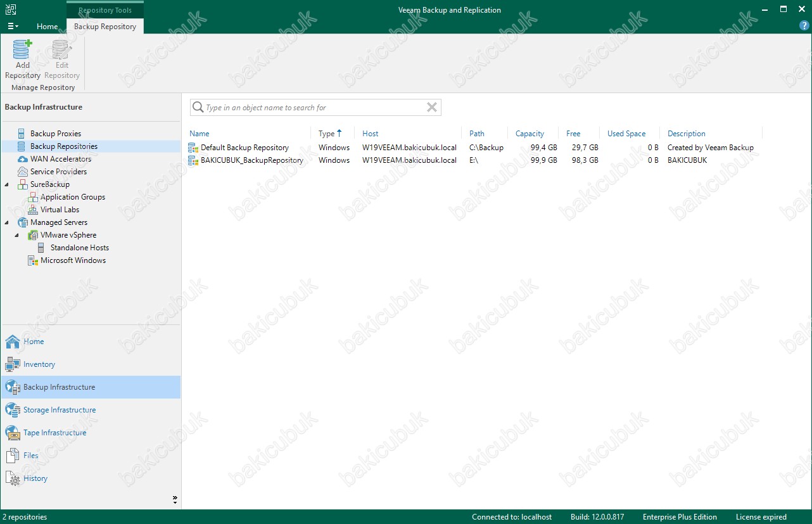Viewport: 812px width, 524px height.
Task: Open the Storage Infrastructure pane
Action: (x=91, y=410)
